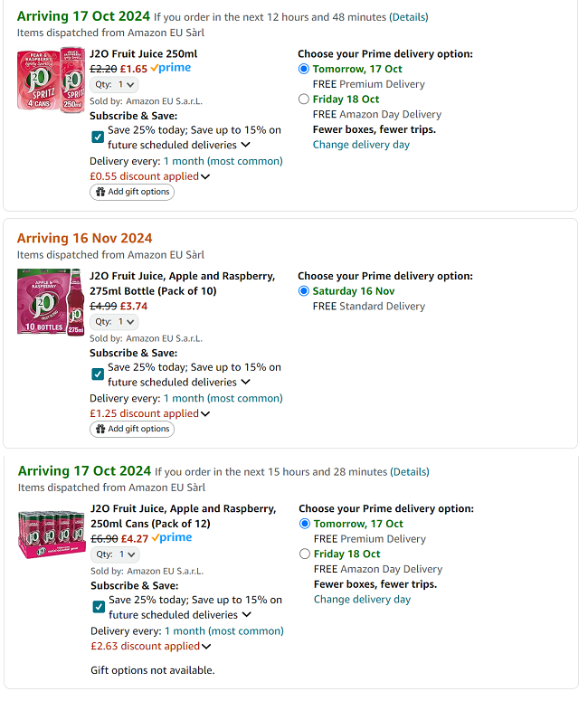
Task: Click gift options button for 275ml bottles
Action: coord(132,429)
